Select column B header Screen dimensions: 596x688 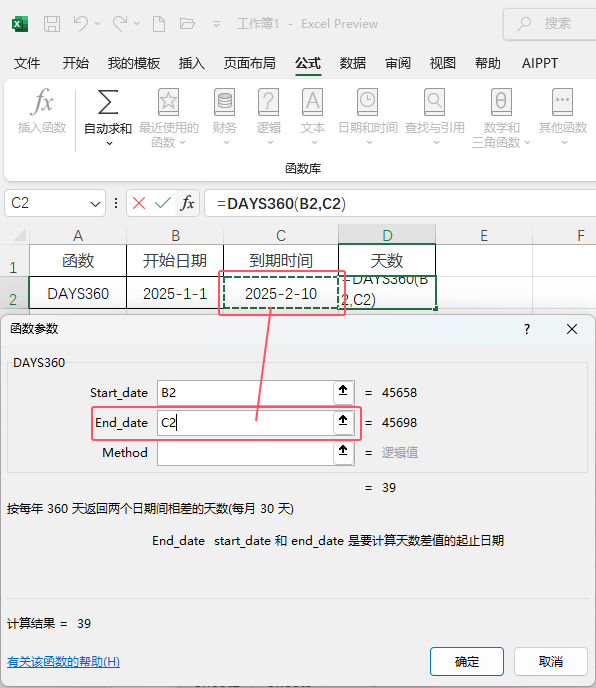[x=175, y=236]
